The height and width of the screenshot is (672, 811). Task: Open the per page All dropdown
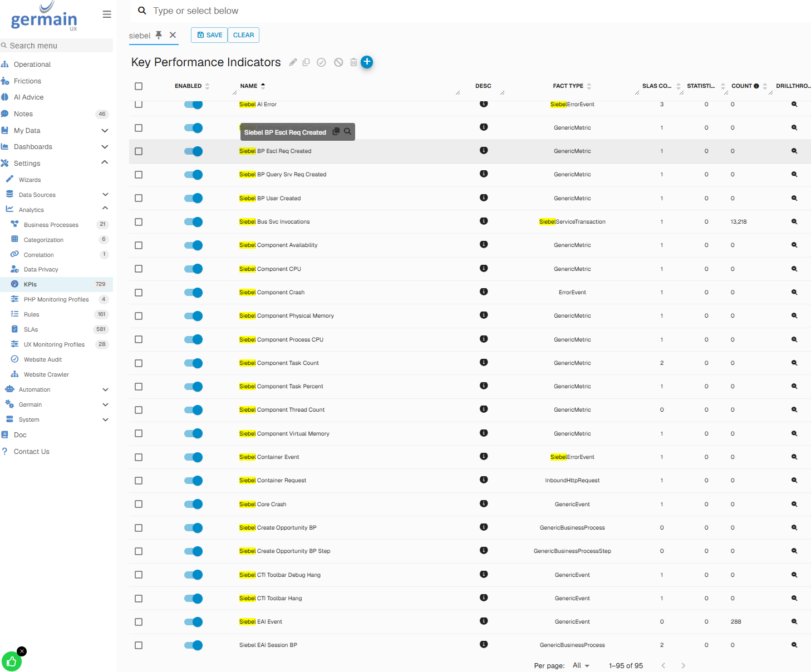coord(581,666)
